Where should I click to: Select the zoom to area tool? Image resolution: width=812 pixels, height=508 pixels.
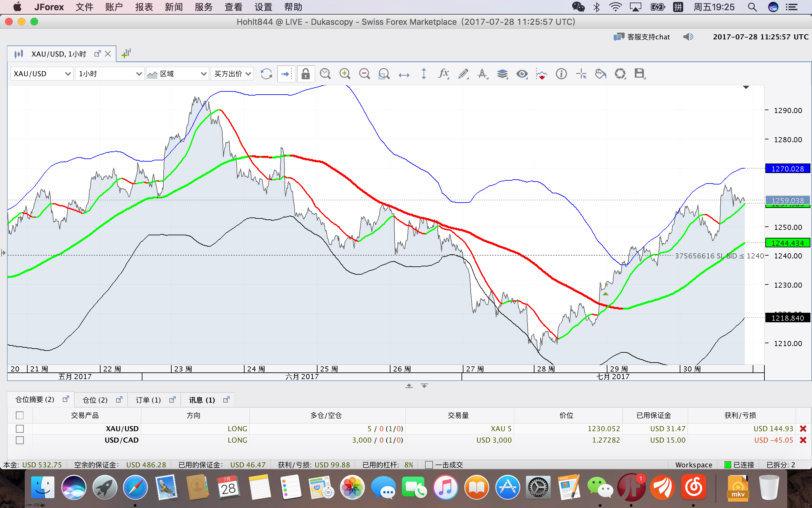pyautogui.click(x=384, y=74)
